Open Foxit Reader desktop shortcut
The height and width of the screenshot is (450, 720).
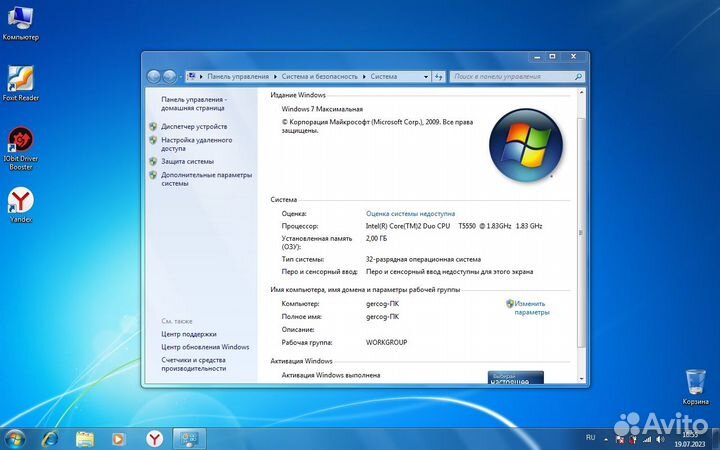click(21, 84)
